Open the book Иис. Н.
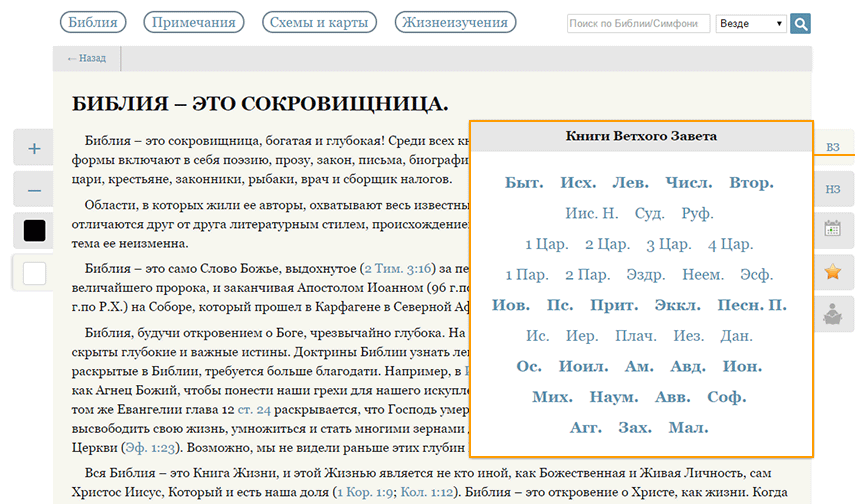The height and width of the screenshot is (504, 865). tap(591, 213)
